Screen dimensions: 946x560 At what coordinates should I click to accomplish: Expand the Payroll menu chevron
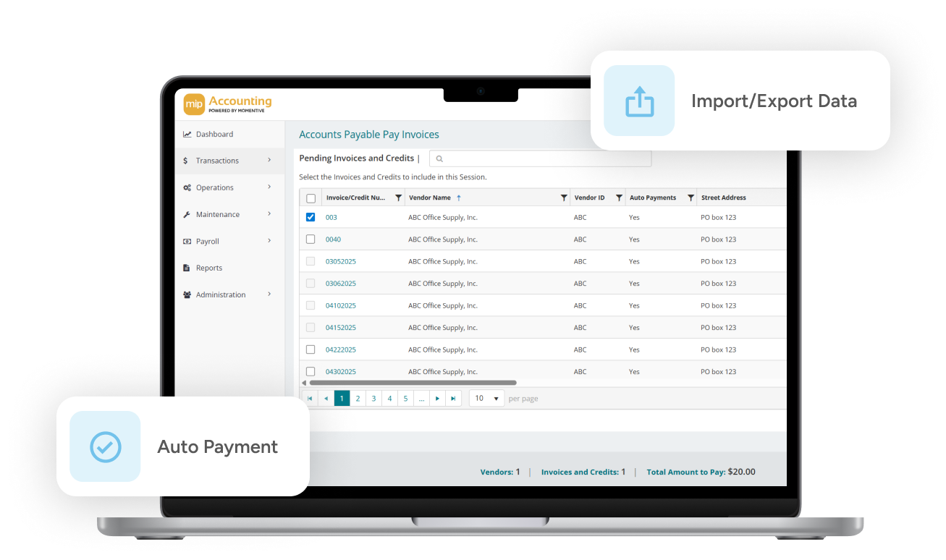click(x=269, y=241)
